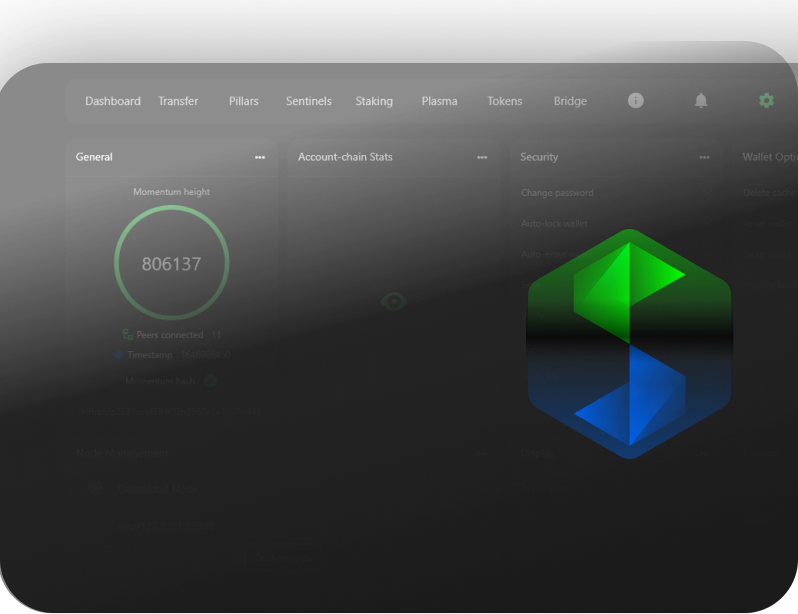Image resolution: width=798 pixels, height=614 pixels.
Task: Click the Momentum hash check icon
Action: point(211,381)
